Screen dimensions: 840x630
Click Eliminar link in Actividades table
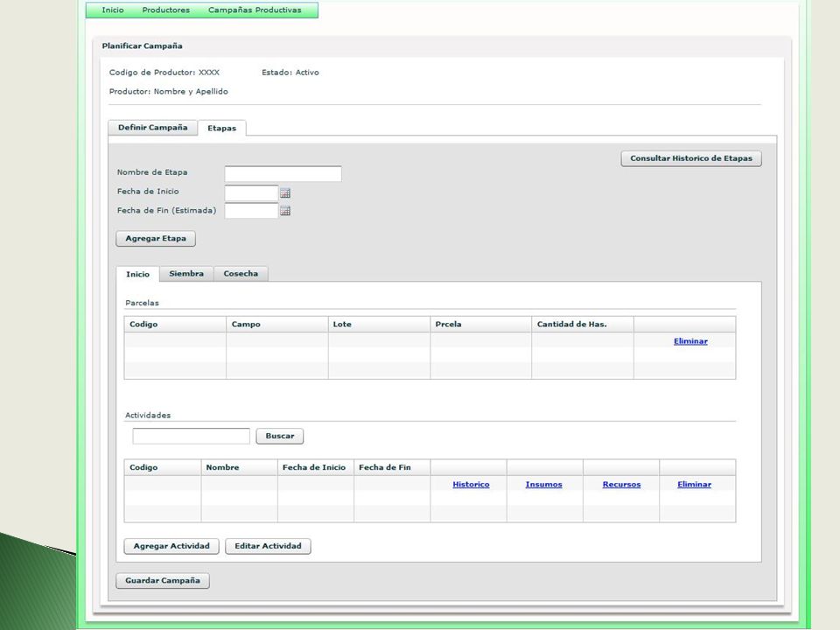click(x=694, y=484)
